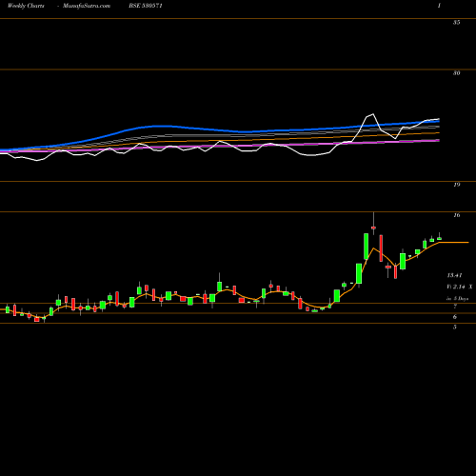Click the '35' price axis label

456,23
